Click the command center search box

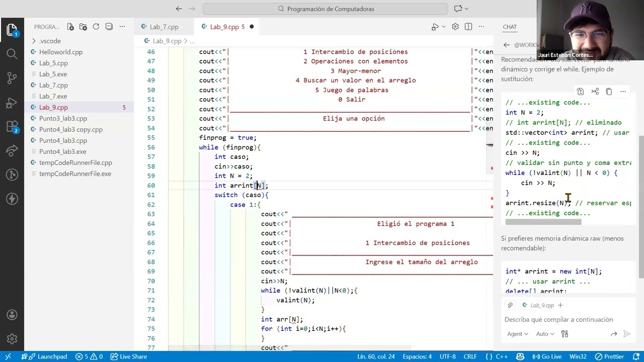point(325,9)
